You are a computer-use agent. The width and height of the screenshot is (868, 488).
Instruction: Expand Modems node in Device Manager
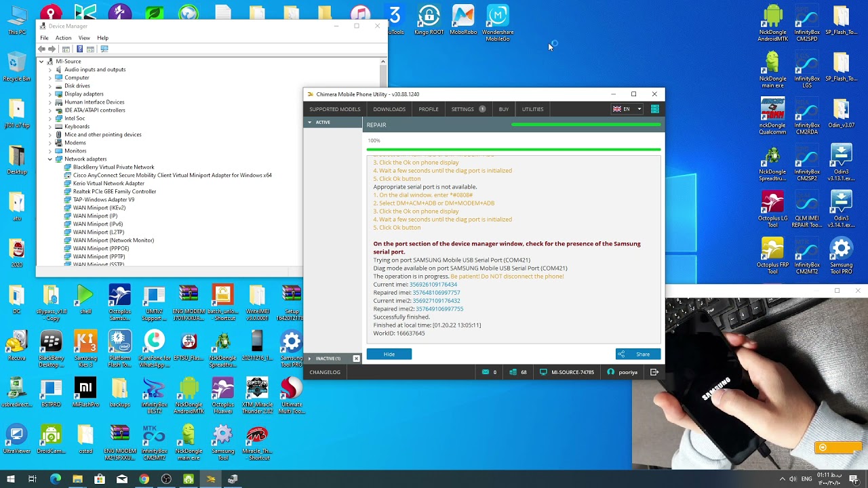click(x=50, y=143)
